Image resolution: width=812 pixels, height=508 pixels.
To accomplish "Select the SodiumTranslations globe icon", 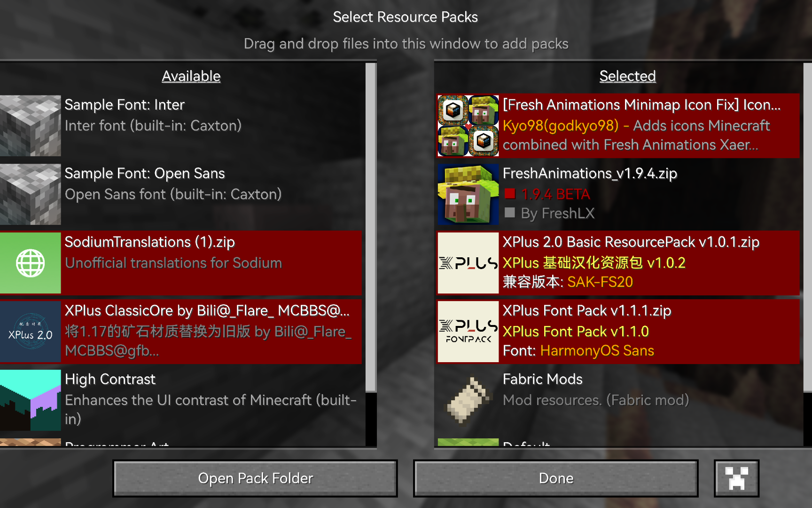I will coord(31,263).
